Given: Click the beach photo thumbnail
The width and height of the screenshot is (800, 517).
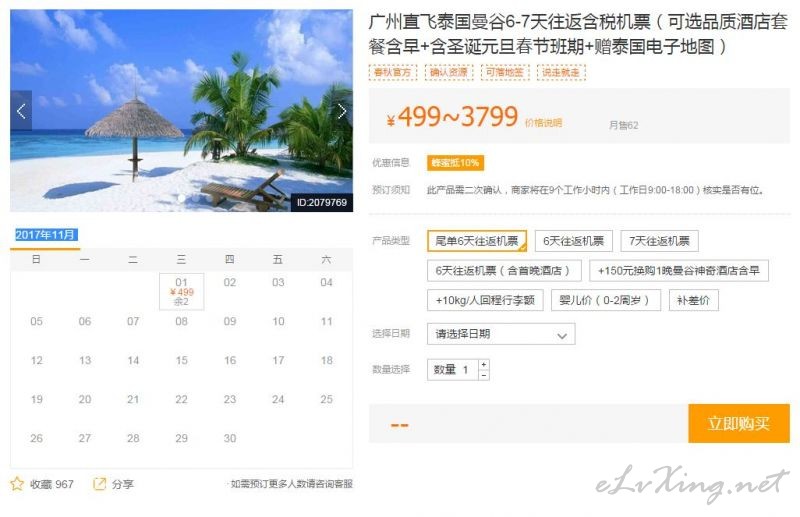Looking at the screenshot, I should point(182,110).
